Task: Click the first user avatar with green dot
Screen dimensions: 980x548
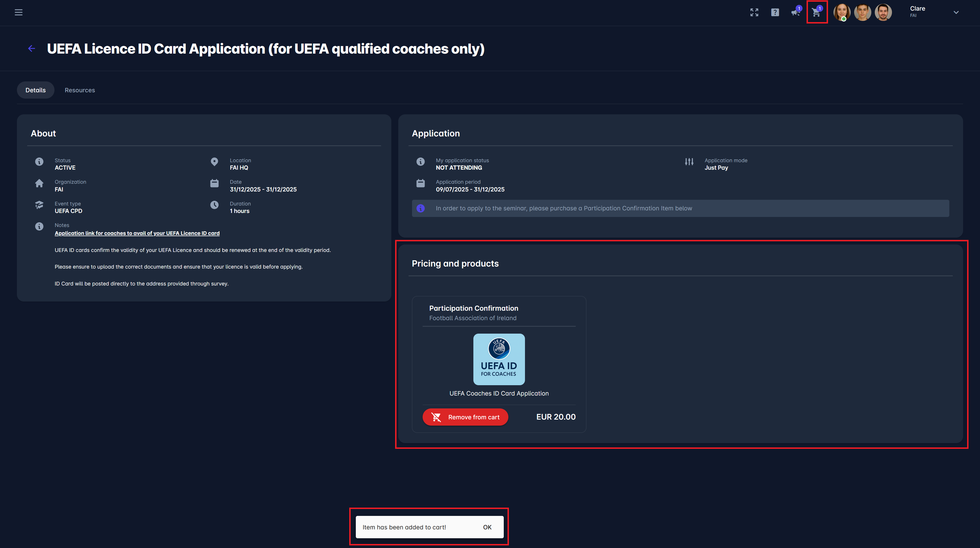Action: click(842, 12)
